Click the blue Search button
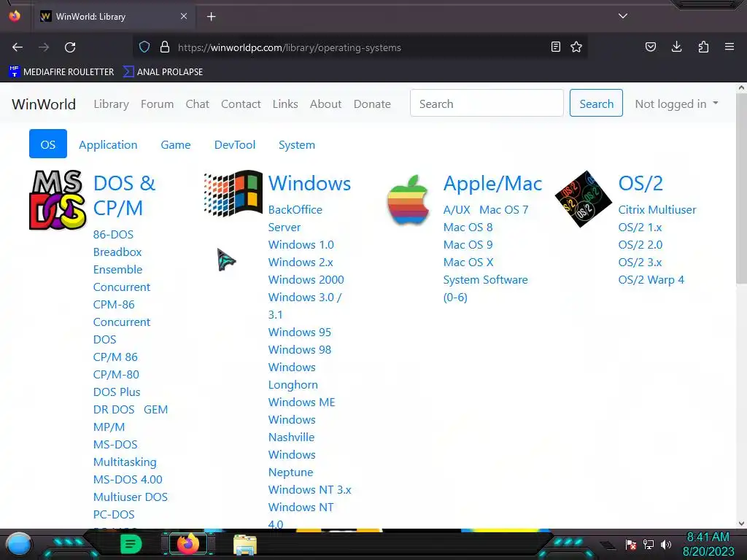Viewport: 747px width, 560px height. tap(597, 104)
